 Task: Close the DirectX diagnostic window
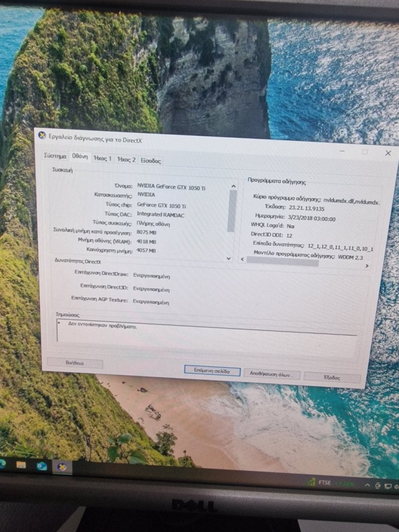(x=388, y=153)
